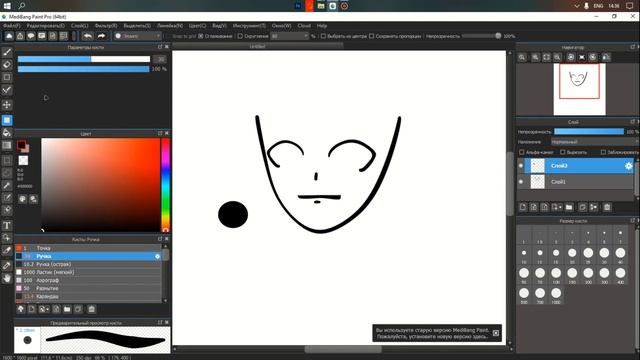Show hidden tray icons chevron in taskbar
Viewport: 640px width, 360px height.
point(577,6)
